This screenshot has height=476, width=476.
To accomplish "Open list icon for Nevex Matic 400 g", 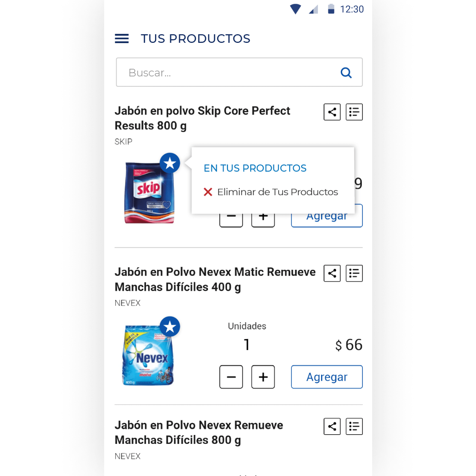I will coord(354,274).
